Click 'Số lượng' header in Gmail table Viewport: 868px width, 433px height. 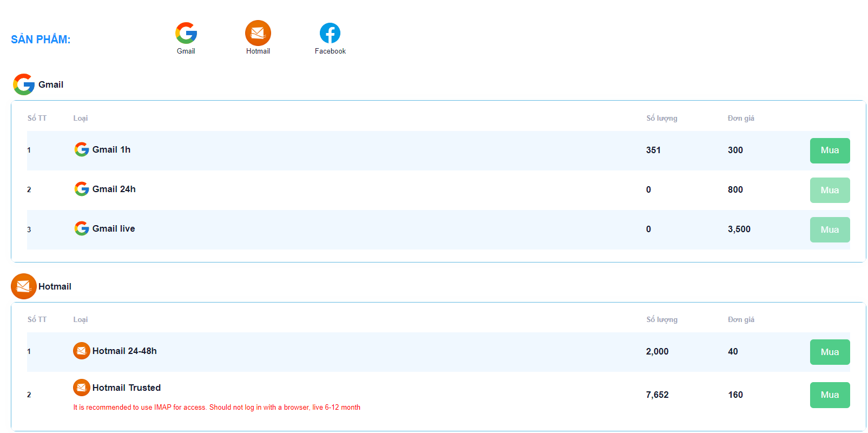coord(662,118)
